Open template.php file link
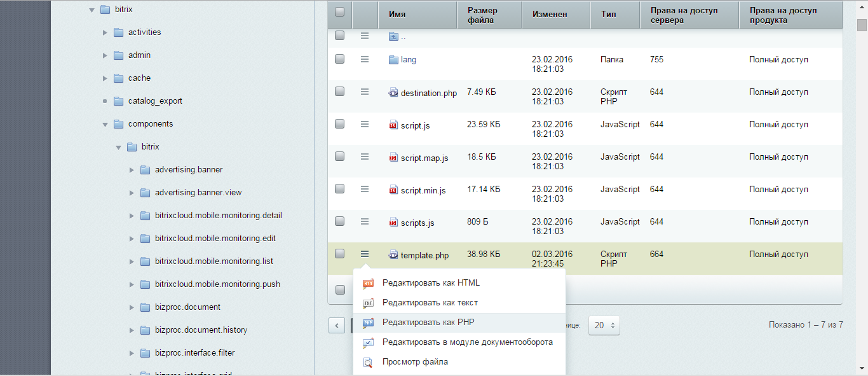Image resolution: width=868 pixels, height=376 pixels. [424, 256]
